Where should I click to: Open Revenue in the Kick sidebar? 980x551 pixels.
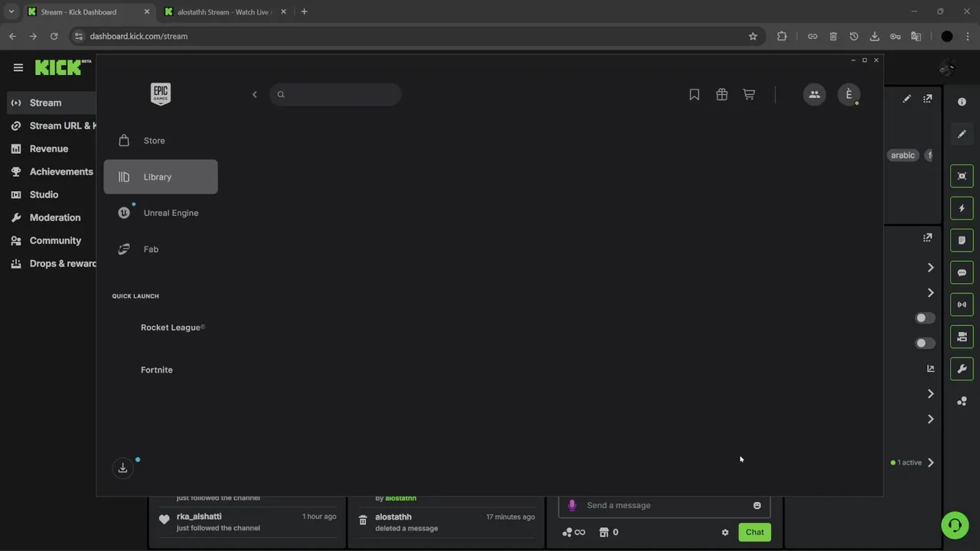[x=50, y=148]
